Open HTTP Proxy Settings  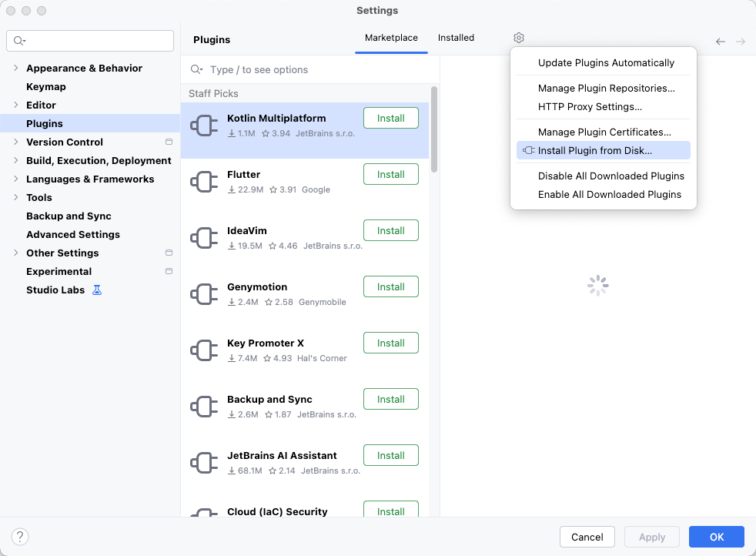coord(603,106)
